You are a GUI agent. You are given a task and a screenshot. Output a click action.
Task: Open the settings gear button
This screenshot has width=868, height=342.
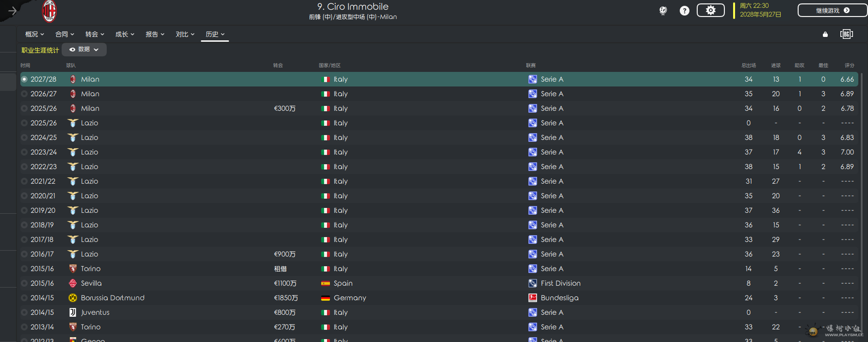coord(710,10)
